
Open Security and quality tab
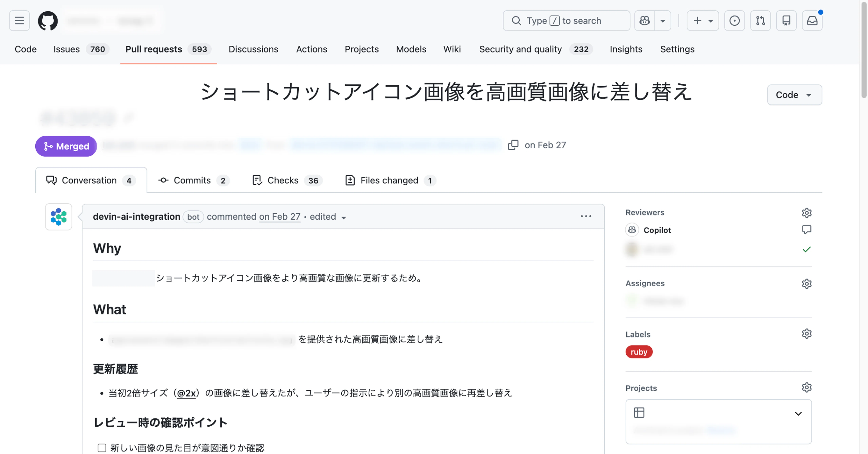536,49
